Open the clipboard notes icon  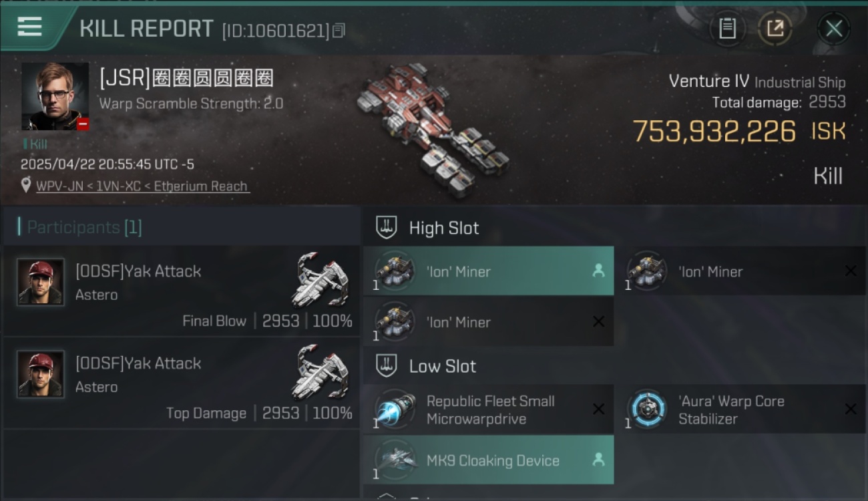(727, 28)
